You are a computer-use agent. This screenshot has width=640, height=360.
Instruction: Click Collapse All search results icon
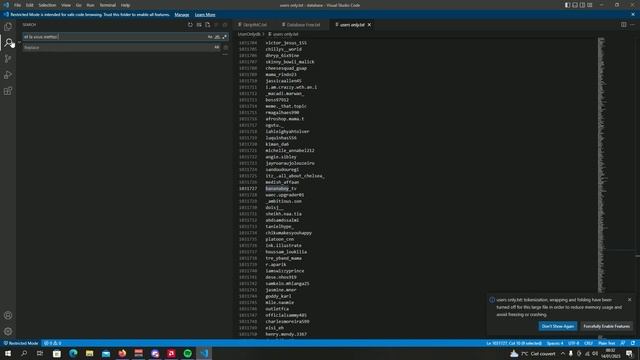[224, 24]
